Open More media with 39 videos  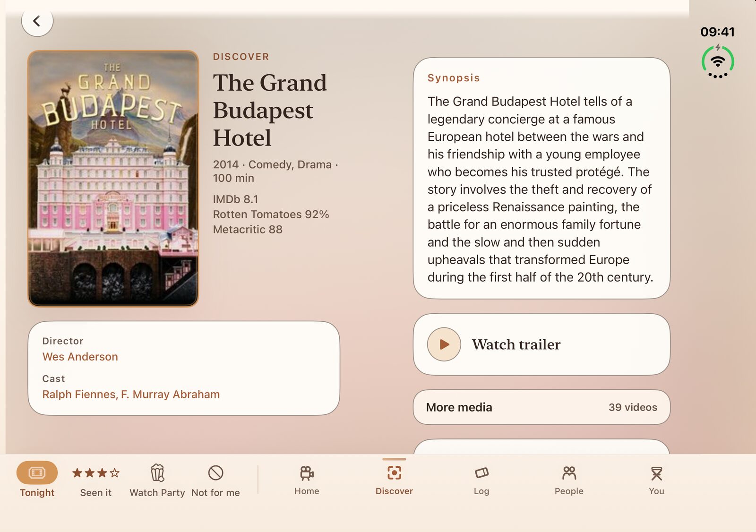[541, 407]
